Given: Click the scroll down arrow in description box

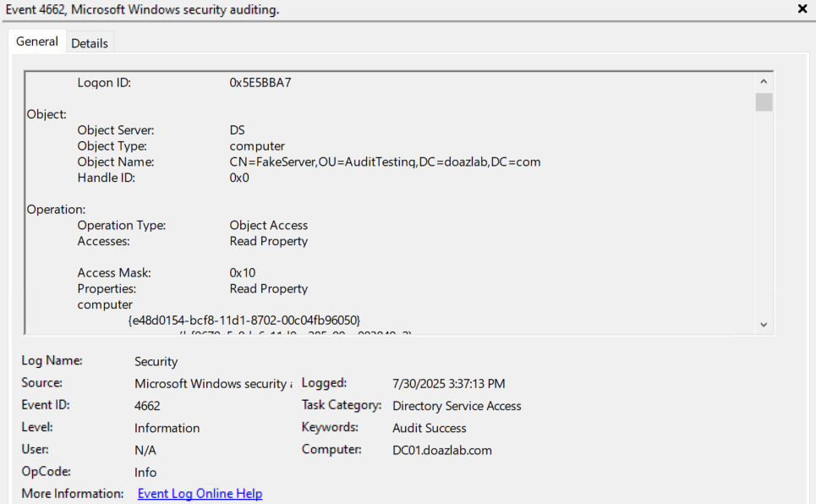Looking at the screenshot, I should point(764,324).
